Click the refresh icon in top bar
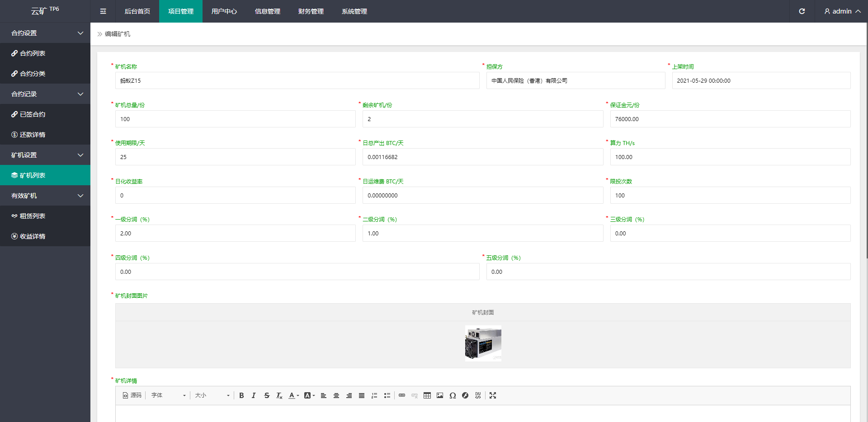The image size is (868, 422). coord(802,11)
